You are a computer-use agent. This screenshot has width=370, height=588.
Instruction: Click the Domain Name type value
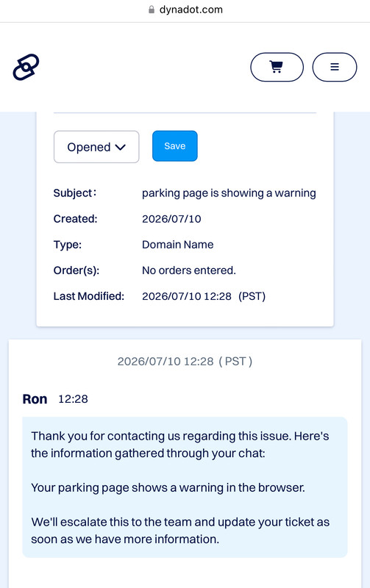click(177, 245)
